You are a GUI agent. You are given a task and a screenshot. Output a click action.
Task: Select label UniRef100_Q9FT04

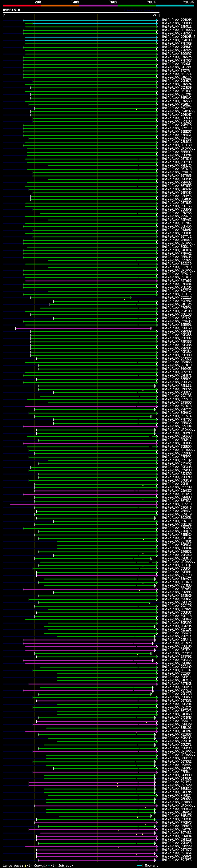177,538
